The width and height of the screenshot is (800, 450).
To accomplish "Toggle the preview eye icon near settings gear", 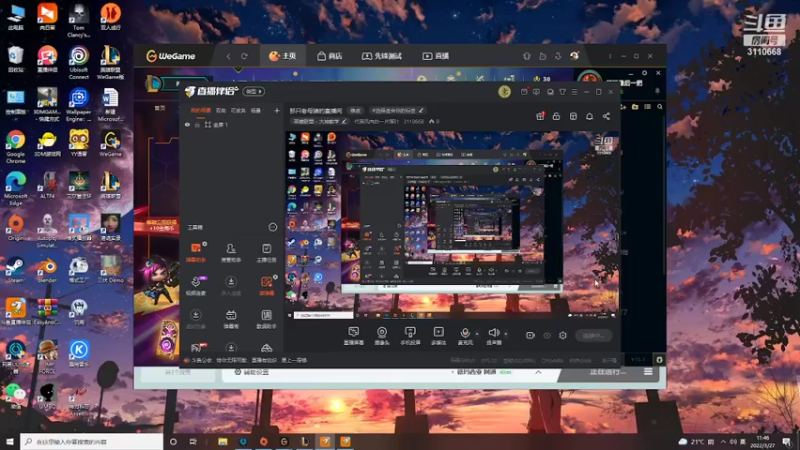I will [x=547, y=335].
